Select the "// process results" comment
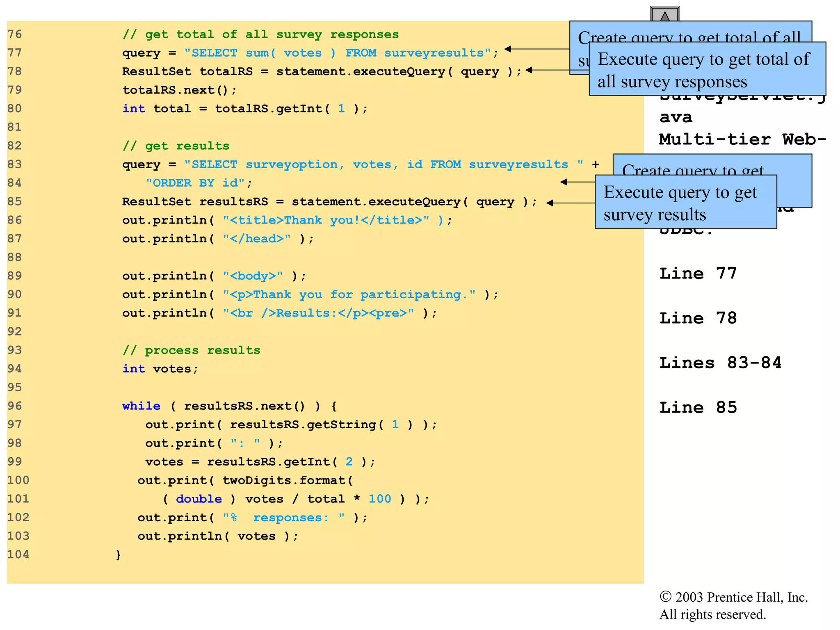 point(191,350)
